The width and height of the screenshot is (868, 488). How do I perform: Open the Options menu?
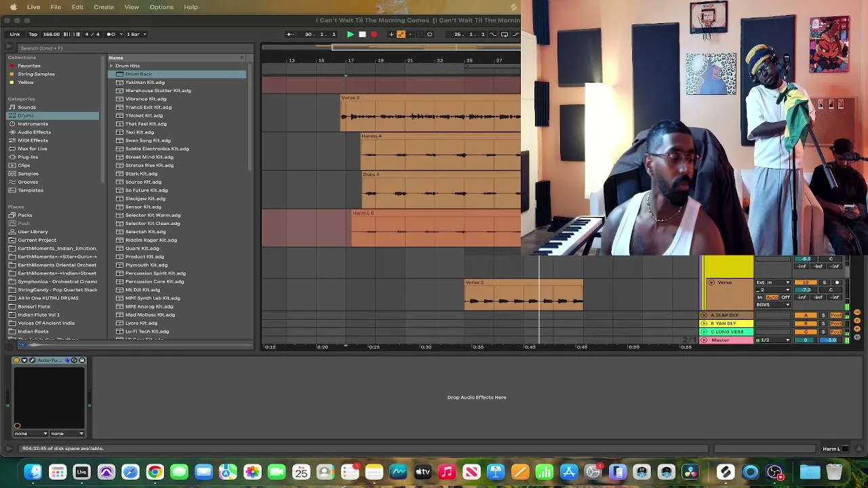pyautogui.click(x=161, y=7)
